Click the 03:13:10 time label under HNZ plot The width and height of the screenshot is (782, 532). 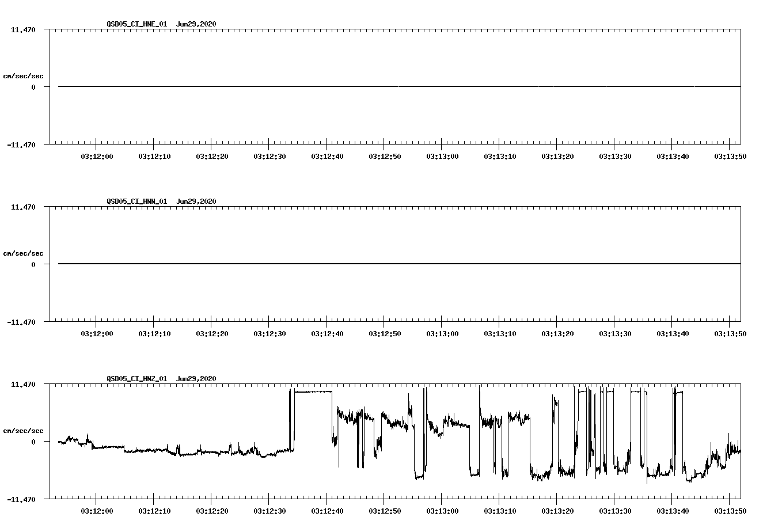(x=500, y=511)
